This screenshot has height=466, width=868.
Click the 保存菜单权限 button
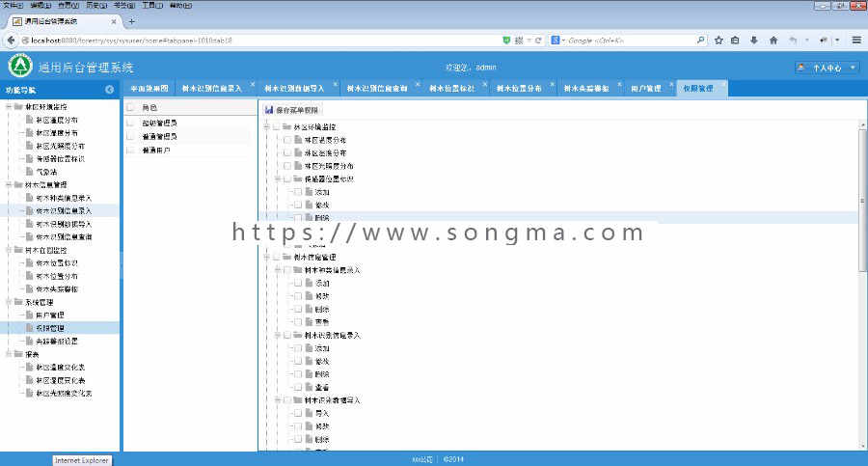coord(292,110)
